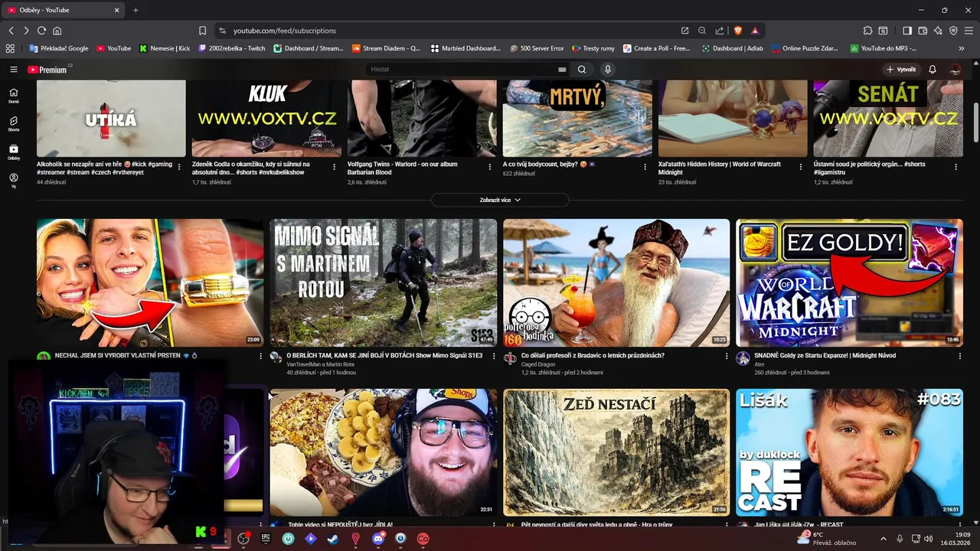Play the 'ZEĎ NESTAČÍ' video thumbnail
This screenshot has height=551, width=980.
click(x=616, y=452)
